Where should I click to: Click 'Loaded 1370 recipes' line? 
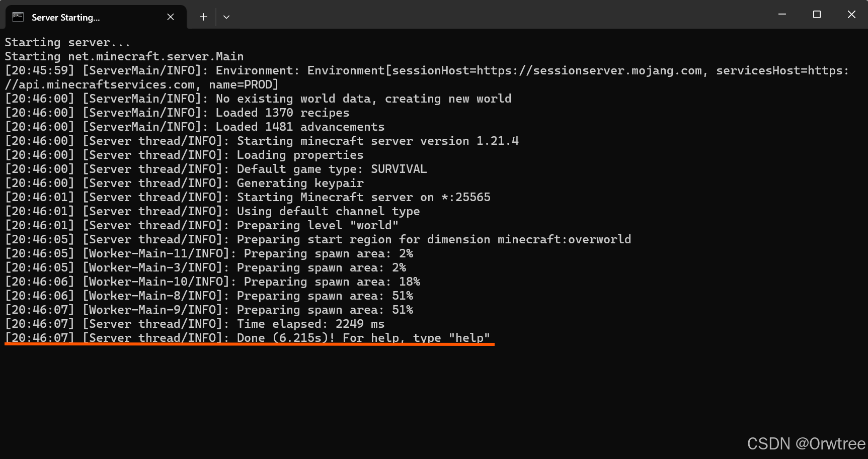pyautogui.click(x=177, y=113)
